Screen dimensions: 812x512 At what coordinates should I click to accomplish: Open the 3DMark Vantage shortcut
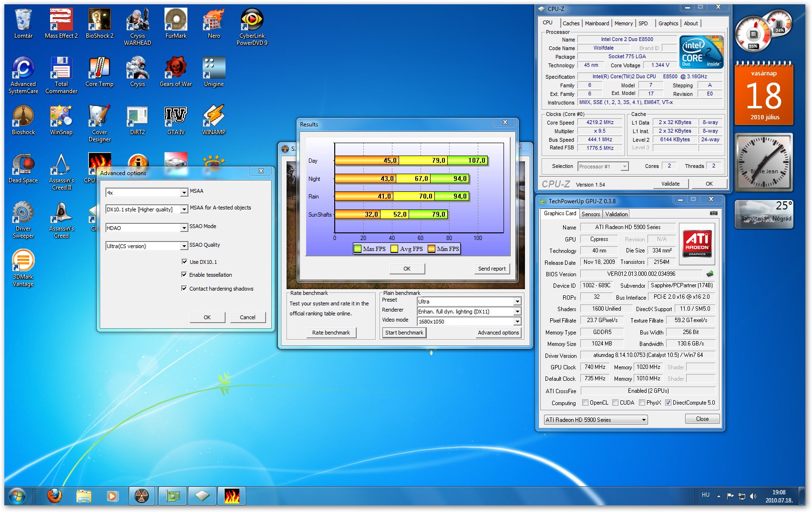pos(23,268)
